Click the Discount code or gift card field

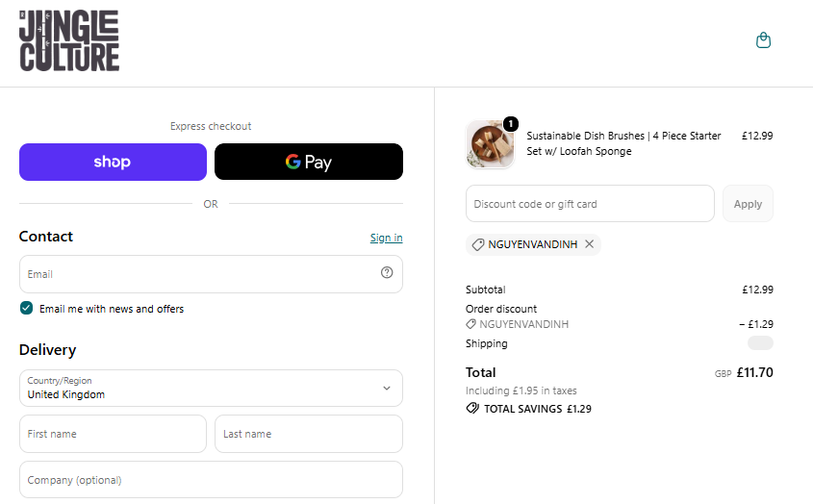[x=590, y=204]
